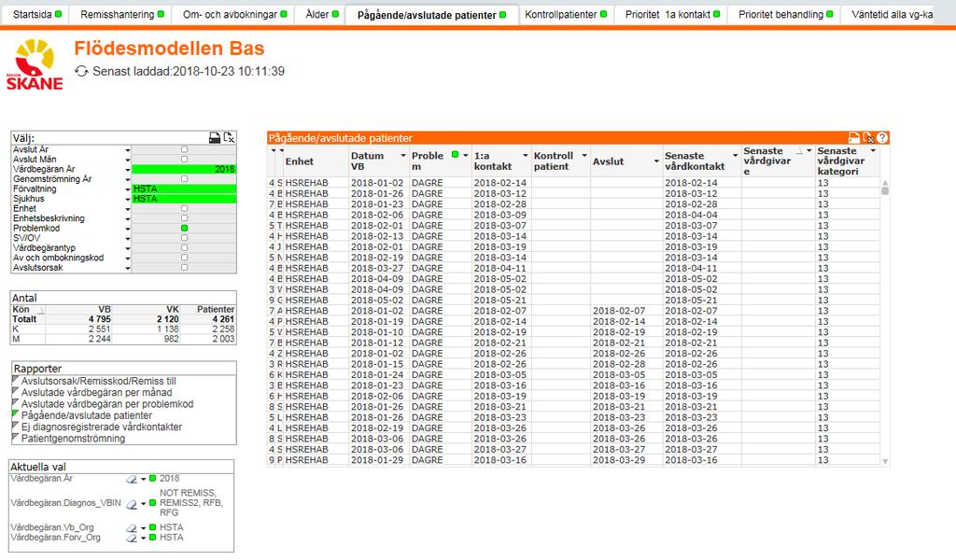
Task: Clear the Vårdbegäran.År selection with its eraser
Action: [132, 479]
